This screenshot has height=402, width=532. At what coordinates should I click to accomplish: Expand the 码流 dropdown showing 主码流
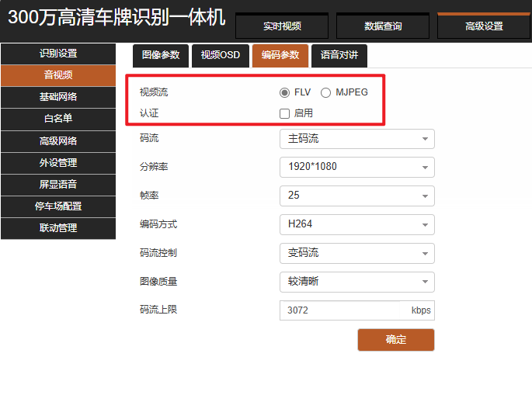[x=357, y=139]
